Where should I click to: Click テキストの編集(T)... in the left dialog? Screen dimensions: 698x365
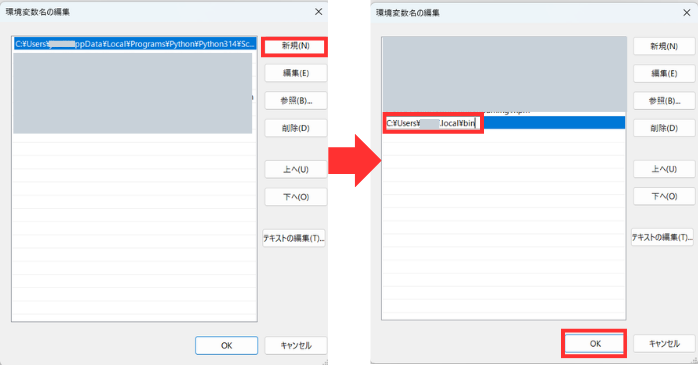tap(294, 238)
